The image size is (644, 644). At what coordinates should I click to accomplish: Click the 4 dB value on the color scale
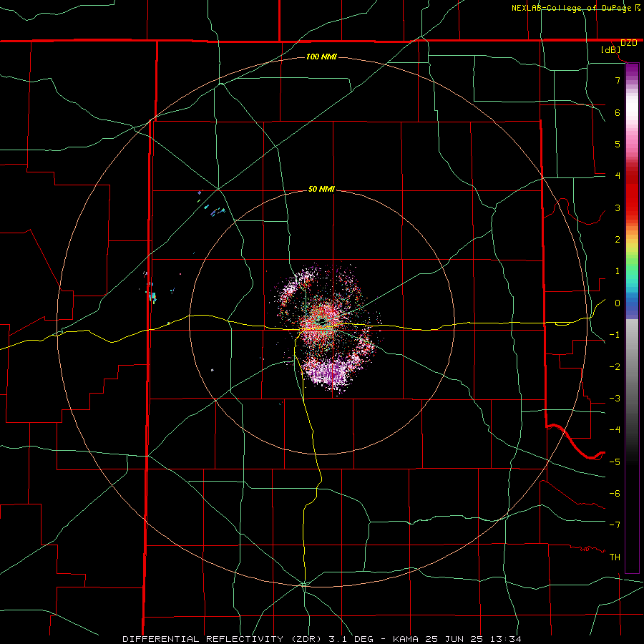click(x=618, y=176)
